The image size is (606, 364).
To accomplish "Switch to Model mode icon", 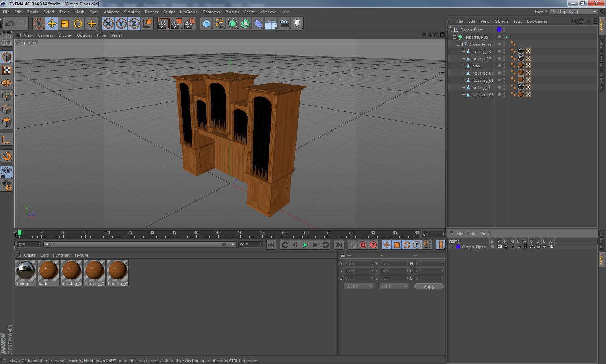I will pyautogui.click(x=6, y=57).
